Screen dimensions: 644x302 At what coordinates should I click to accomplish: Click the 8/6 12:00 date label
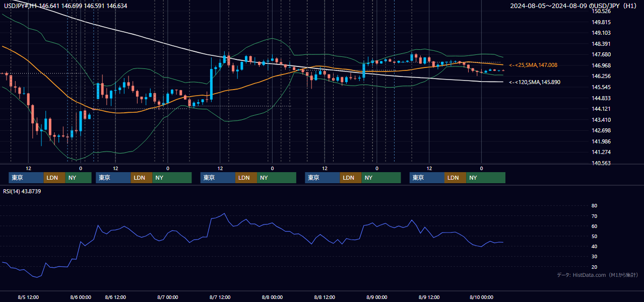pos(115,297)
